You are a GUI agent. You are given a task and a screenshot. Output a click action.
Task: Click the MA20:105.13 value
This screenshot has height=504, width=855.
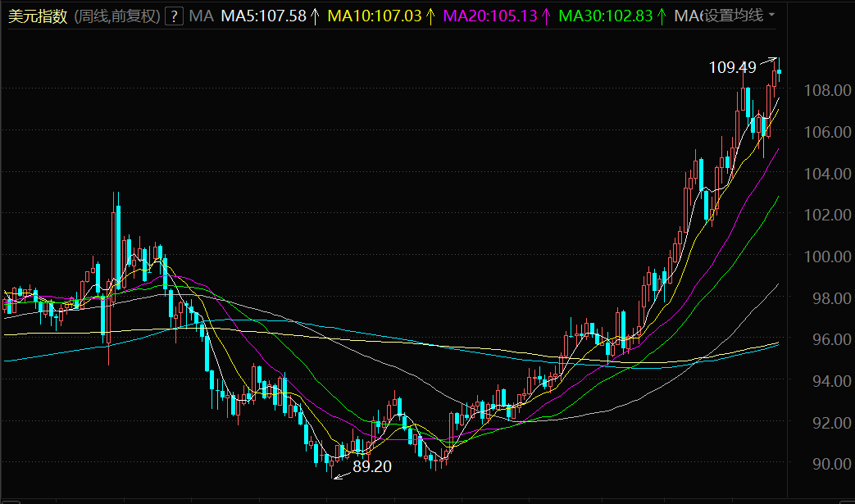490,16
